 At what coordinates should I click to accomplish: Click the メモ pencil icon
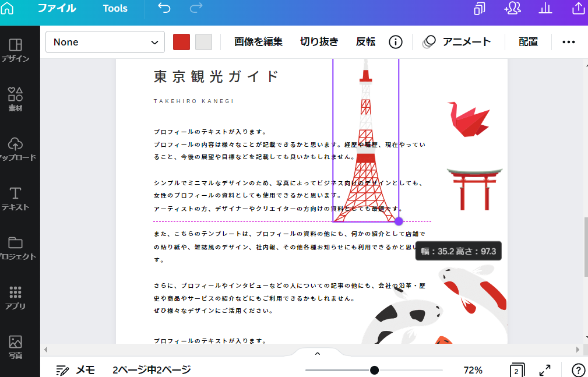point(62,371)
